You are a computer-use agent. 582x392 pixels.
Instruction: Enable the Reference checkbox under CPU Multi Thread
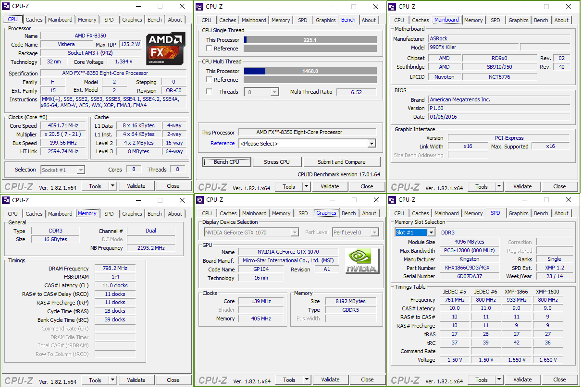pyautogui.click(x=209, y=80)
